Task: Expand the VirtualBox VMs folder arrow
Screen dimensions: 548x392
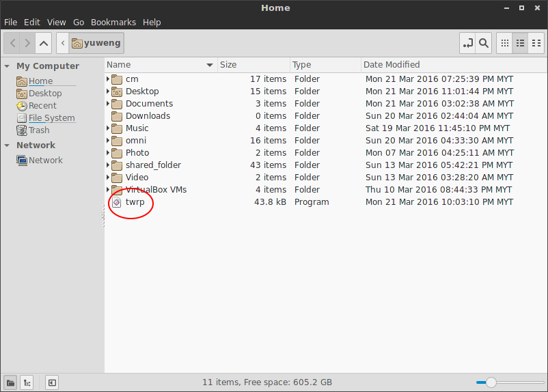Action: [108, 190]
